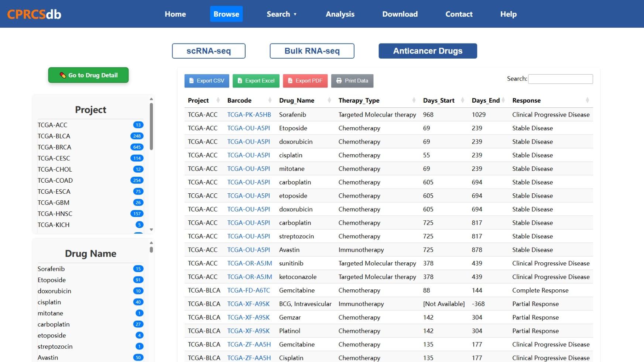Click the pill icon on Go to Drug Detail
The height and width of the screenshot is (362, 644).
[x=62, y=75]
